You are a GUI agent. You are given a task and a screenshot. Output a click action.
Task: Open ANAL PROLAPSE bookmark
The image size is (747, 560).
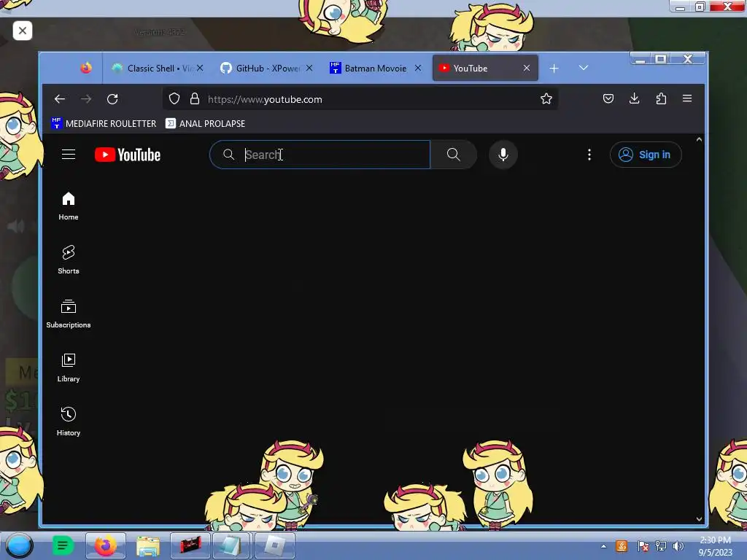click(x=205, y=123)
